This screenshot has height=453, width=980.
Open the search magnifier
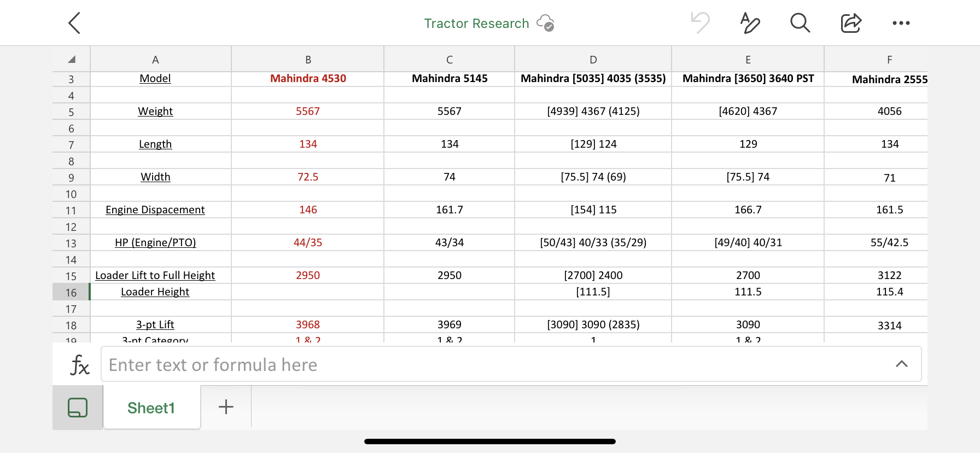[800, 23]
